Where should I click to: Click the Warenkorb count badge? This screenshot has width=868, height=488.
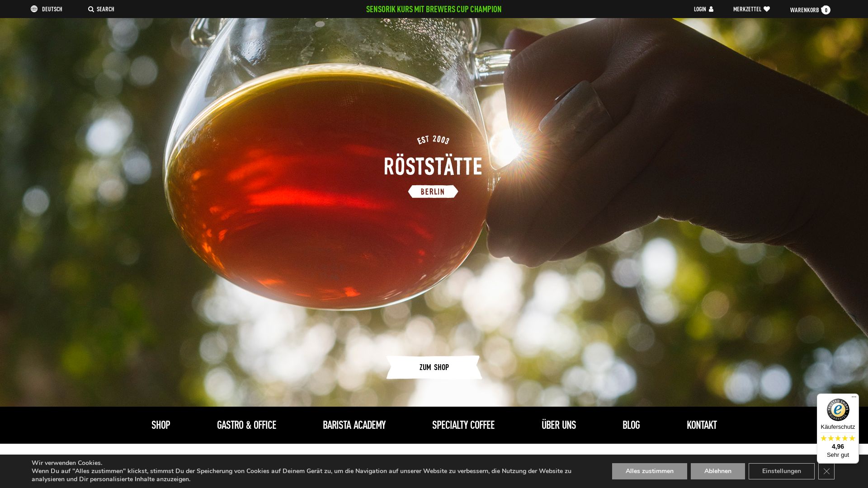pos(826,10)
